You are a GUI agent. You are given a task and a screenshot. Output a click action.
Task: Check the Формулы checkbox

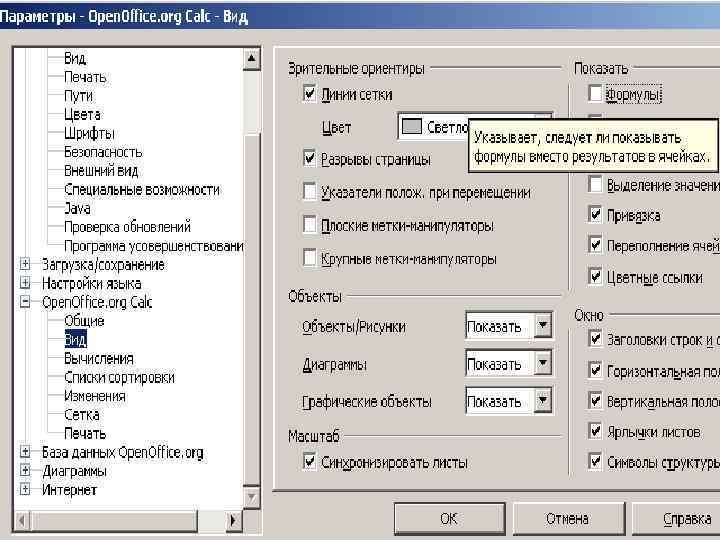595,93
